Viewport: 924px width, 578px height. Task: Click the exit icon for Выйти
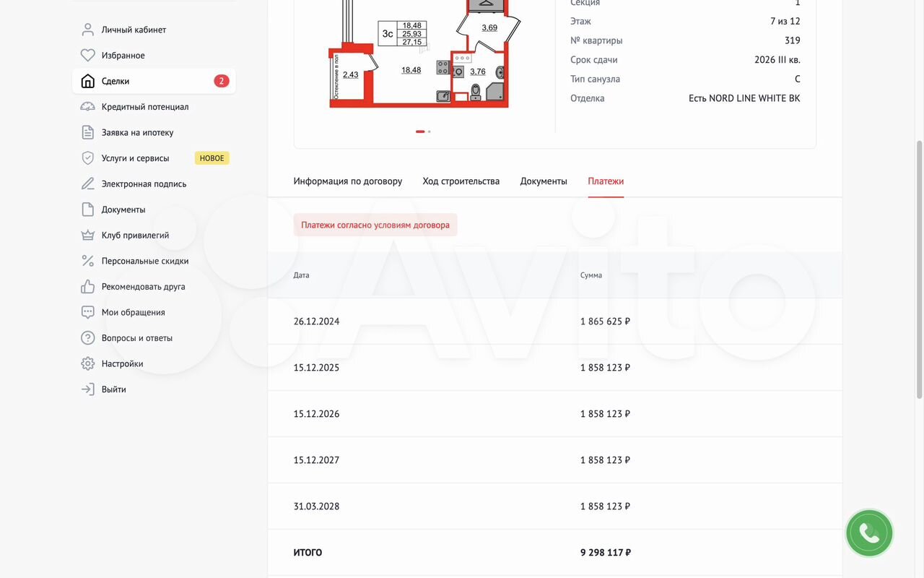tap(87, 389)
